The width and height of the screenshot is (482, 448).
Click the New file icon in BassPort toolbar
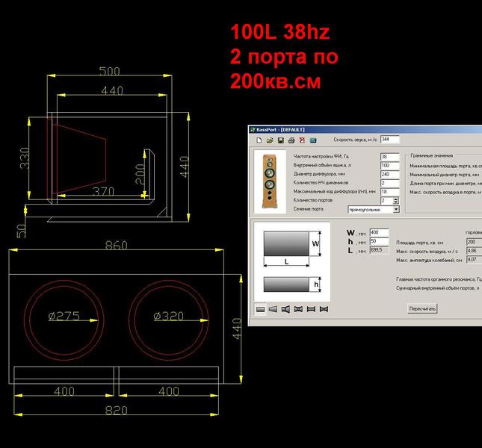(259, 140)
